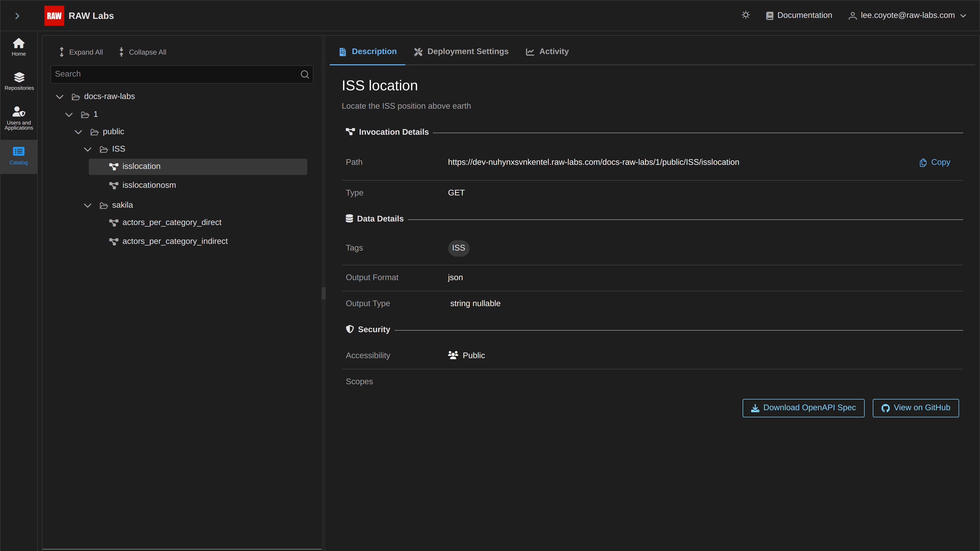Screen dimensions: 980x551
Task: Collapse the ISS folder chevron
Action: [x=88, y=149]
